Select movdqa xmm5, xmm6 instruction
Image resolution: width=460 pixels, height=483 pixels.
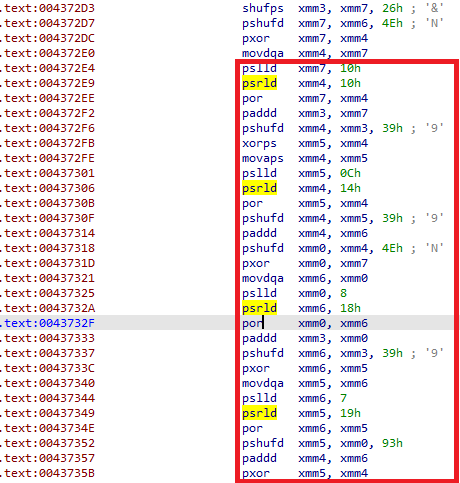pyautogui.click(x=305, y=383)
